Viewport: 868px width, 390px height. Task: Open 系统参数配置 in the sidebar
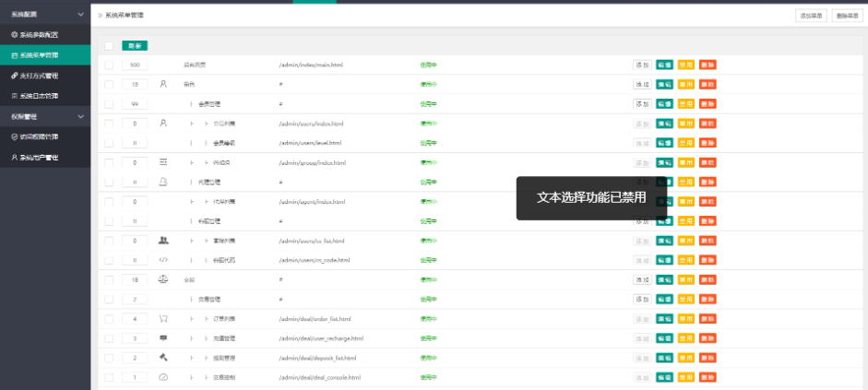click(x=45, y=35)
